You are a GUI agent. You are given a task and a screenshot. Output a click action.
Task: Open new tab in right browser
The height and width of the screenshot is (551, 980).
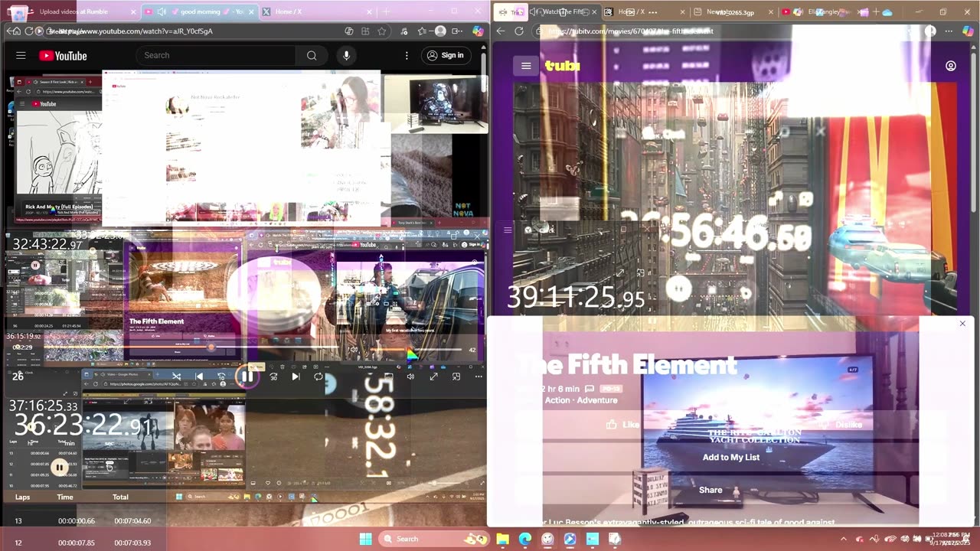click(875, 12)
